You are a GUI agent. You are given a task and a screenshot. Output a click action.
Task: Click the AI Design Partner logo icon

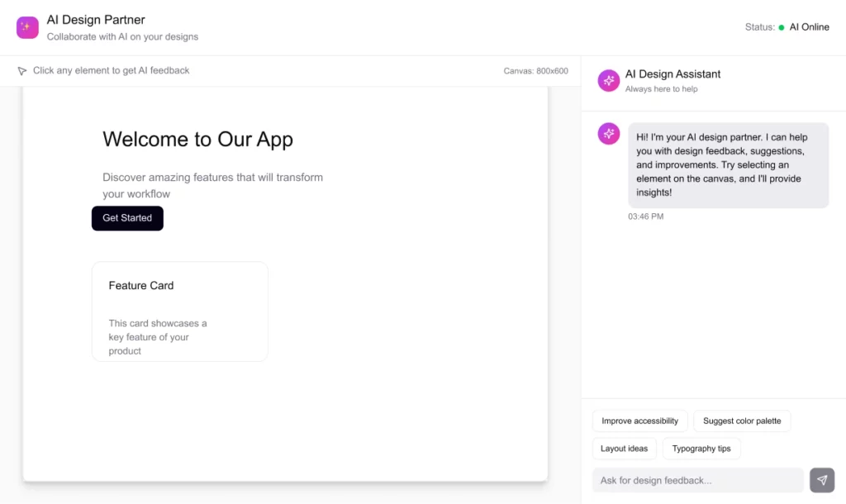click(x=27, y=27)
